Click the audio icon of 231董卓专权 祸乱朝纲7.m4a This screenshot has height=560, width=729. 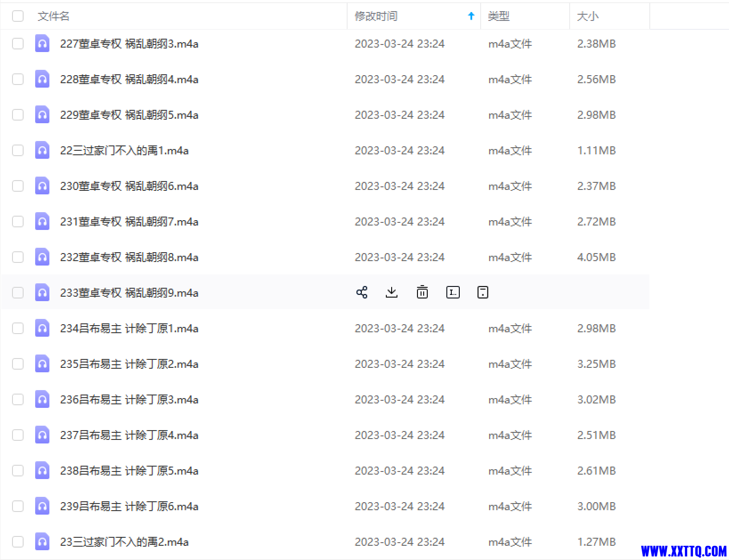tap(42, 221)
